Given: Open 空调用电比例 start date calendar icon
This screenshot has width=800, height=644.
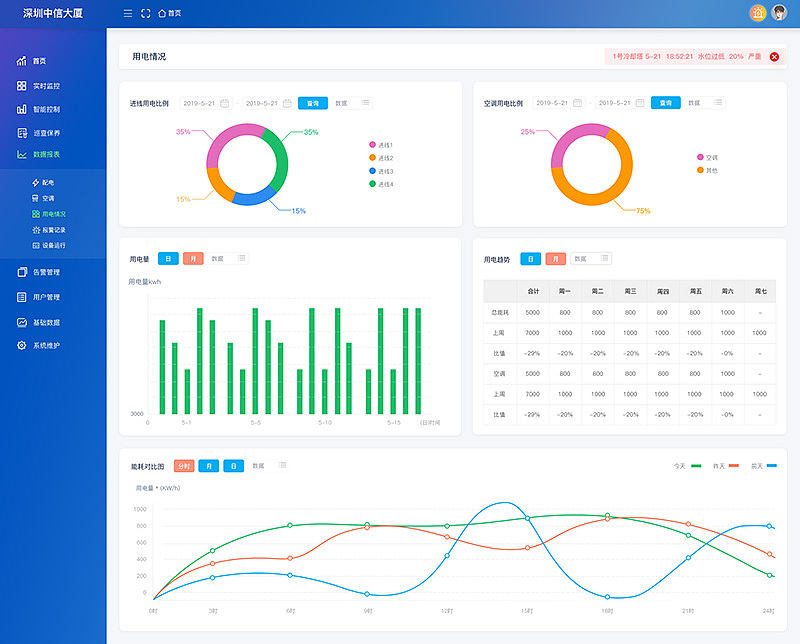Looking at the screenshot, I should (578, 103).
